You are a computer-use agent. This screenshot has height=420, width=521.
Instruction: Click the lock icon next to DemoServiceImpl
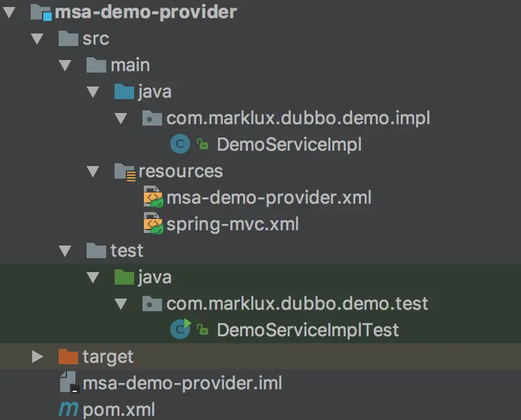203,144
